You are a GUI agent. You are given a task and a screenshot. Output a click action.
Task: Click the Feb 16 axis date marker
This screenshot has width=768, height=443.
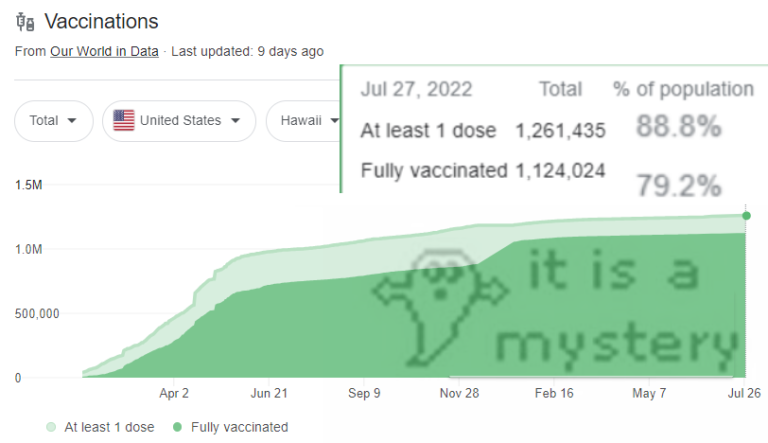point(554,393)
